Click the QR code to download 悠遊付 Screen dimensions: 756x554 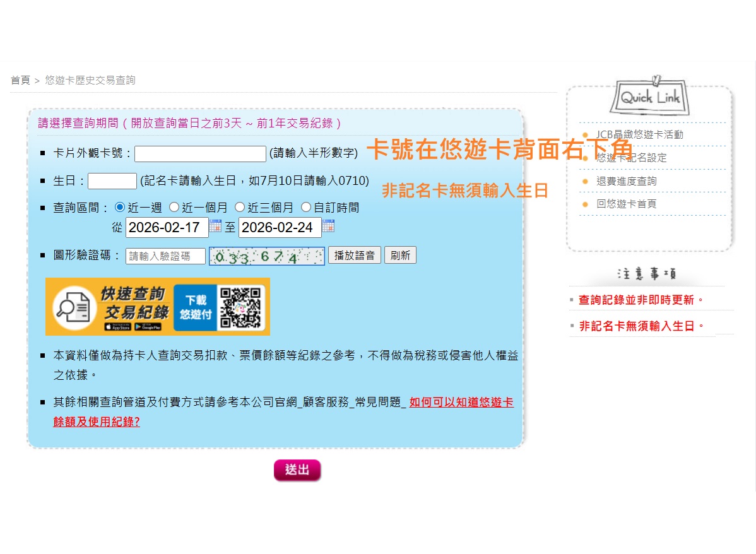point(241,307)
